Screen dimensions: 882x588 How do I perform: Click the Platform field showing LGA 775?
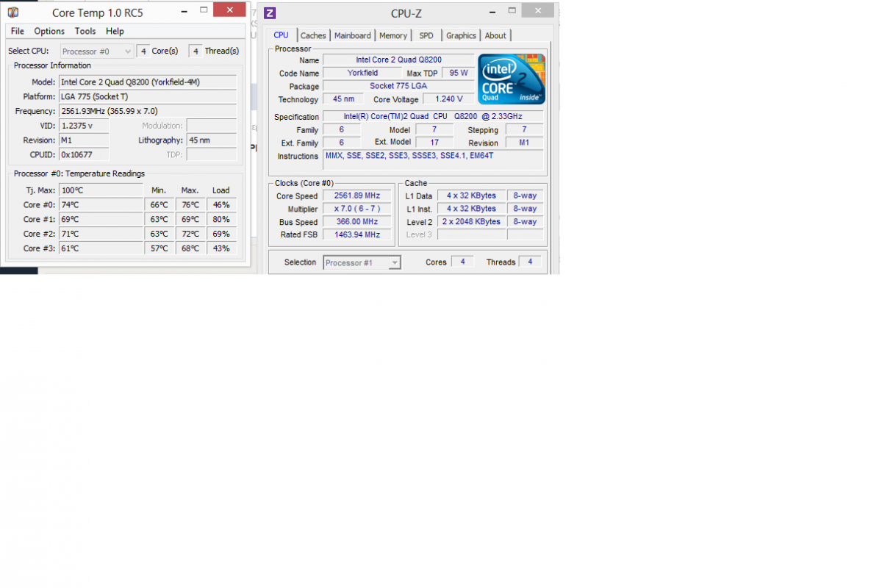tap(148, 97)
